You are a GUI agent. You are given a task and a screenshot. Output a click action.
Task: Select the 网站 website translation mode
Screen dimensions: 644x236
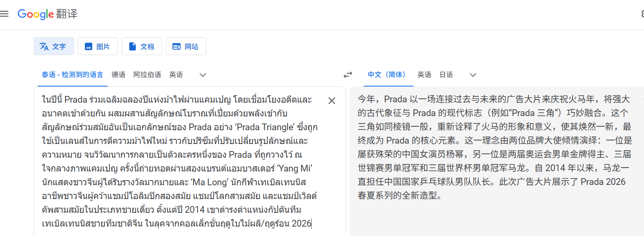click(186, 46)
